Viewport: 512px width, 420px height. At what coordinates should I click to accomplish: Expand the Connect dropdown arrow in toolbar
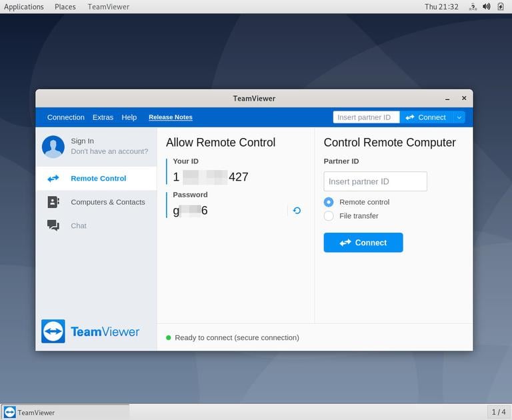(459, 117)
